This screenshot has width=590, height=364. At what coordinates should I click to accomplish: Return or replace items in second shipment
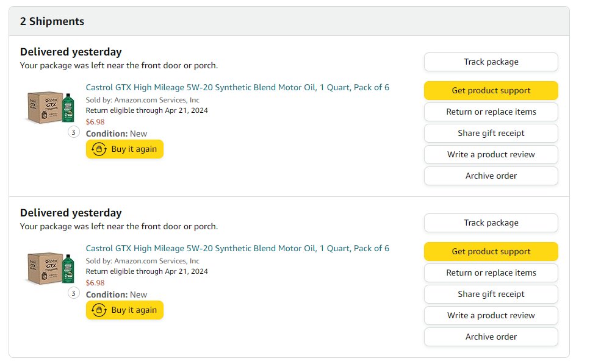pos(491,273)
